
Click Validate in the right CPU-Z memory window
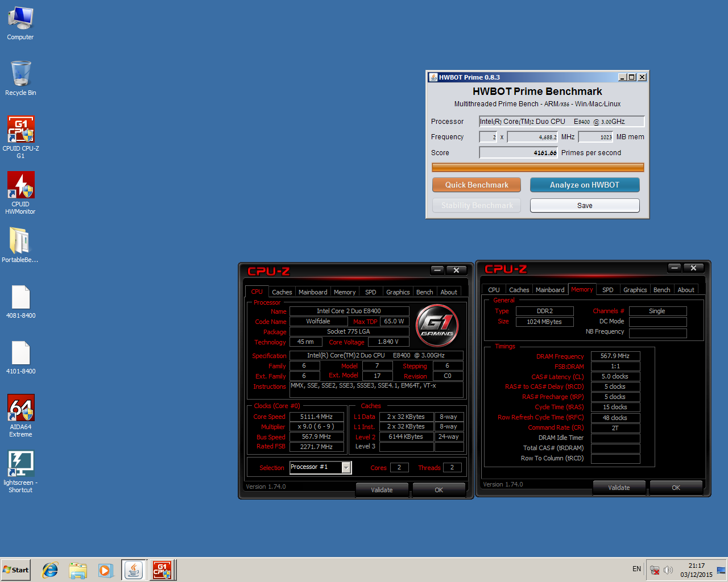tap(619, 488)
